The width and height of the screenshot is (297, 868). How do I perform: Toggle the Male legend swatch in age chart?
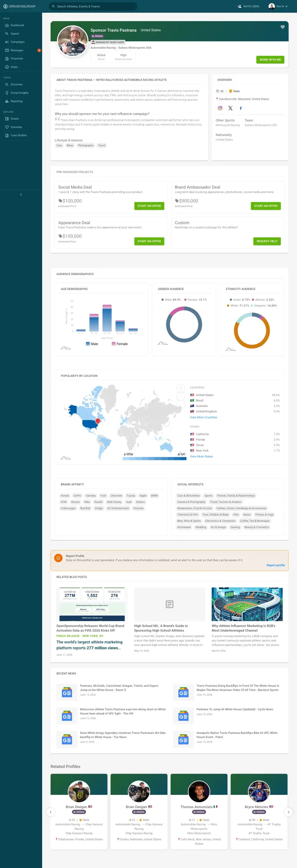[88, 344]
